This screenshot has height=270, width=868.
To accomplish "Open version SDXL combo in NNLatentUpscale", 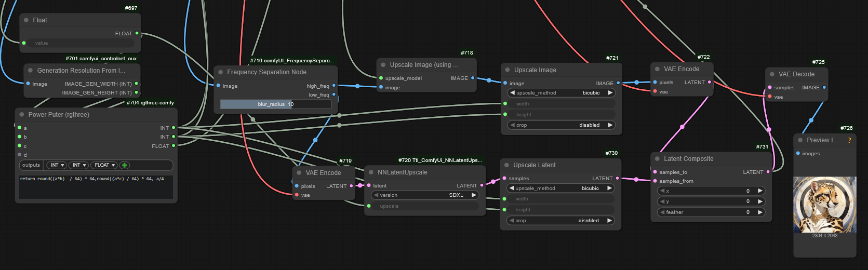I will [425, 195].
